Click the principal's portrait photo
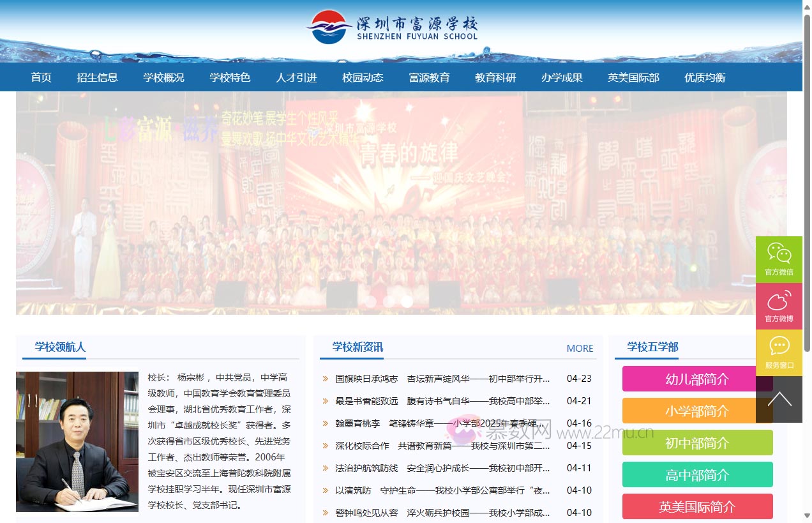 click(78, 441)
